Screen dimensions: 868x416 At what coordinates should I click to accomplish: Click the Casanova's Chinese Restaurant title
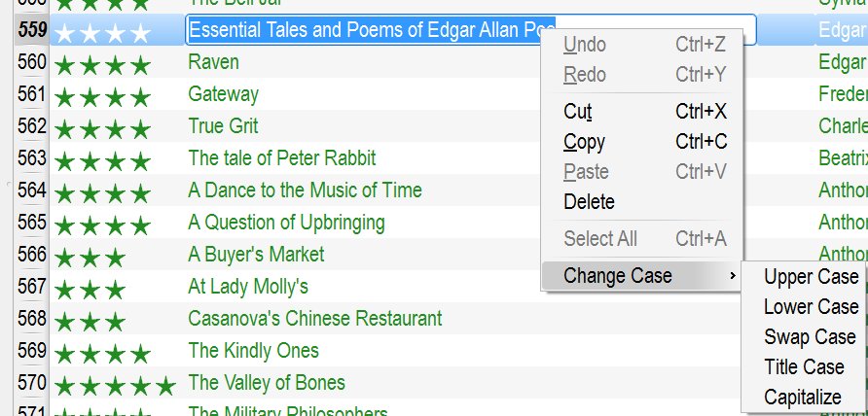314,319
